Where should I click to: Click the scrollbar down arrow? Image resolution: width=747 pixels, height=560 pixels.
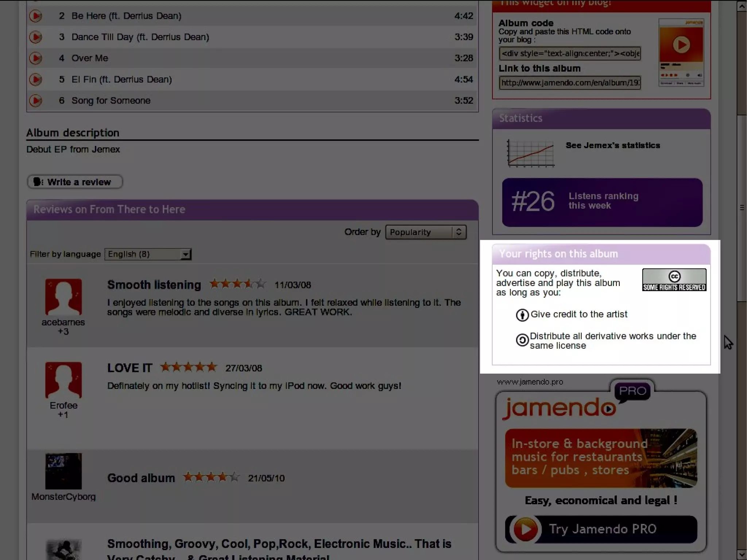tap(742, 555)
